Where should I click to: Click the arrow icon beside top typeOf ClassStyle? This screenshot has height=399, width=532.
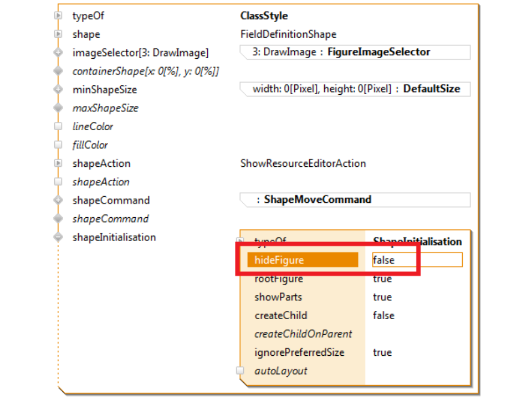(x=58, y=16)
